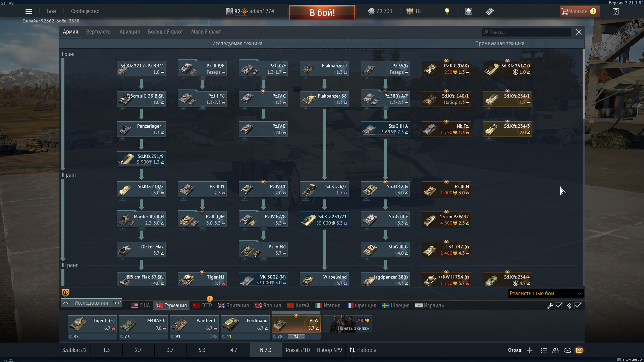Click the Golden Eagles balance icon

coord(410,11)
